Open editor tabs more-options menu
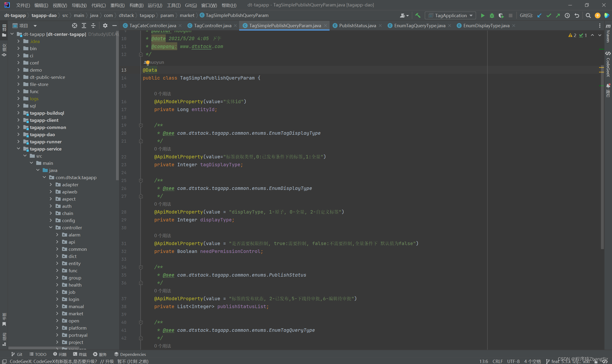The height and width of the screenshot is (364, 612). tap(600, 26)
